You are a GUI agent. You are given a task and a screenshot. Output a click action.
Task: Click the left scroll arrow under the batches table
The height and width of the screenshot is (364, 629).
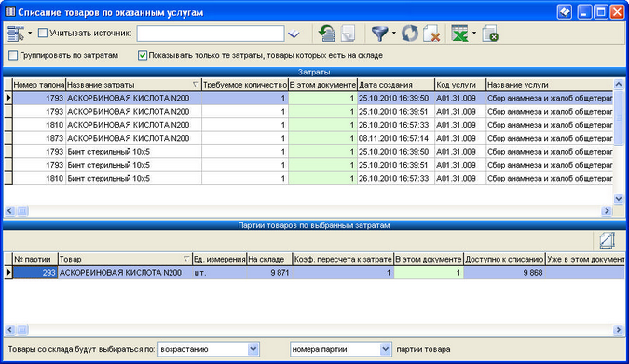(x=9, y=330)
